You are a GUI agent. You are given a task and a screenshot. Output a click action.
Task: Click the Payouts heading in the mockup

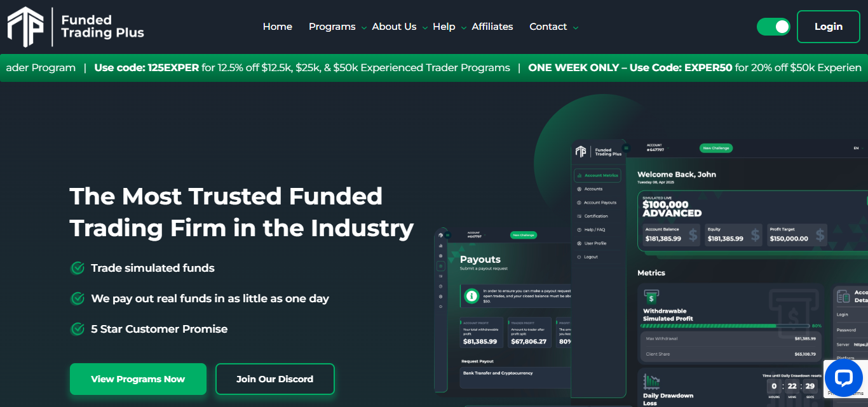[x=480, y=259]
